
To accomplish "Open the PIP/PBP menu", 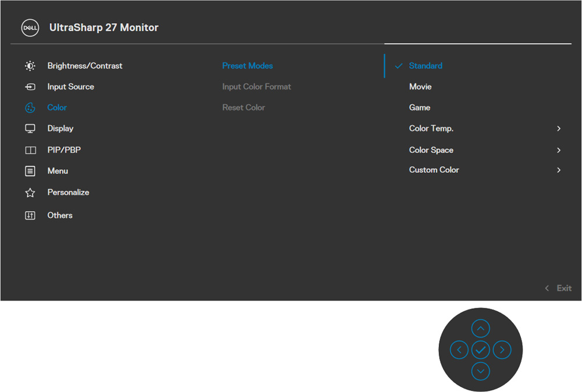I will [64, 150].
